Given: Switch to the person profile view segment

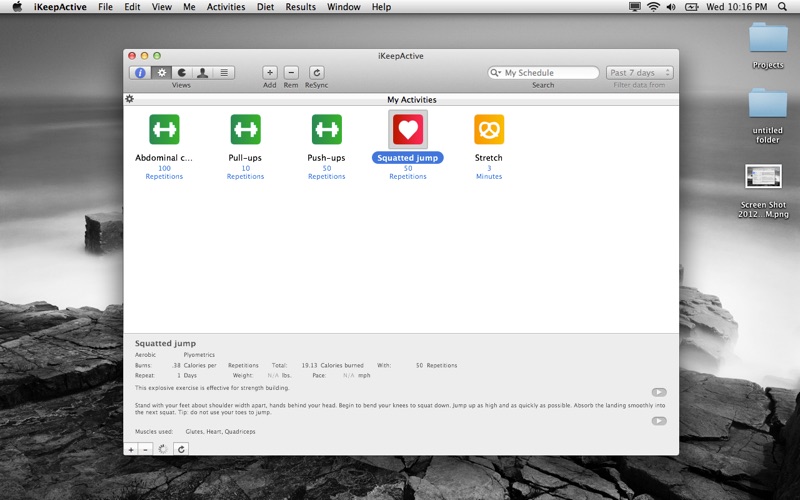Looking at the screenshot, I should [x=203, y=73].
